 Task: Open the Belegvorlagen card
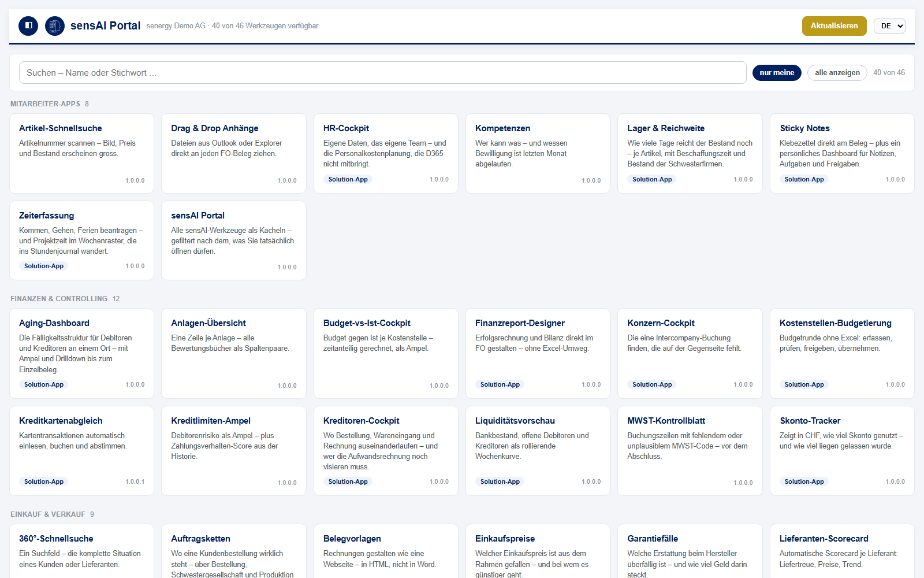[x=386, y=551]
